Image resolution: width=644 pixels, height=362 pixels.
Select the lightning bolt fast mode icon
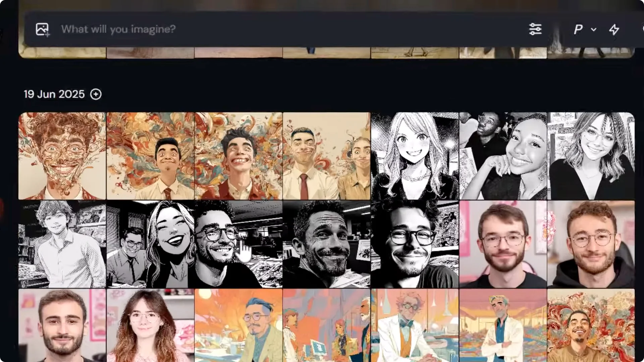(614, 29)
